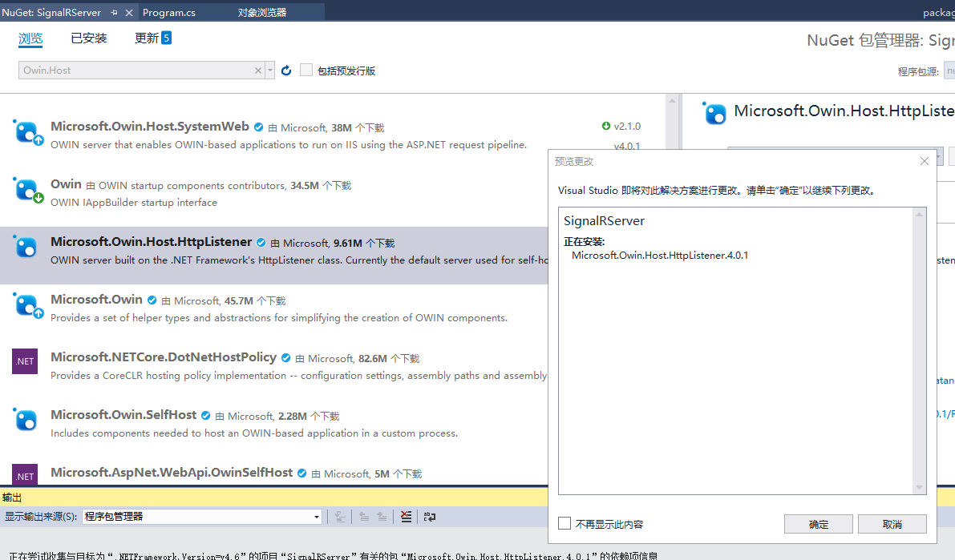The height and width of the screenshot is (560, 955).
Task: Click the .NET icon beside Microsoft.NETCore.DotNetHostPolicy
Action: coord(24,361)
